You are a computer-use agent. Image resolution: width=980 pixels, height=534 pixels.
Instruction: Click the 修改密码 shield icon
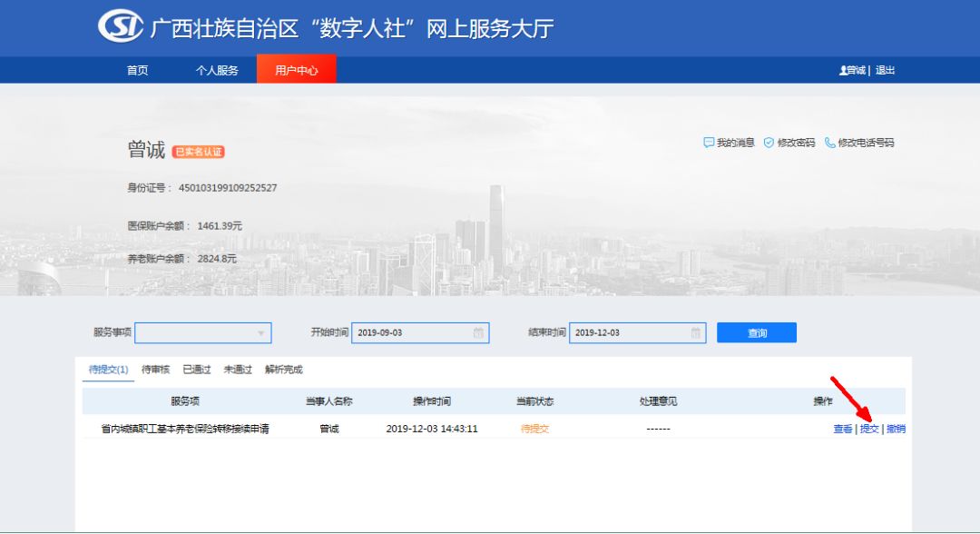769,143
